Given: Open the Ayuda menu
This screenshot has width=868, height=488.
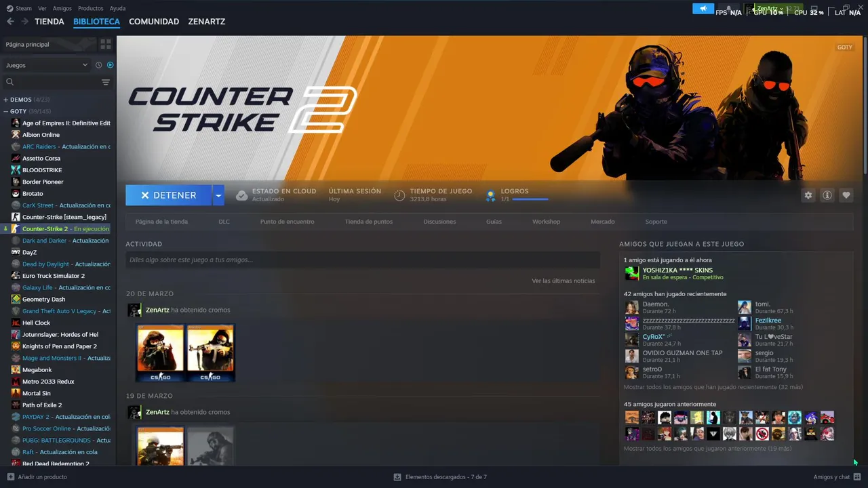Looking at the screenshot, I should pos(117,9).
